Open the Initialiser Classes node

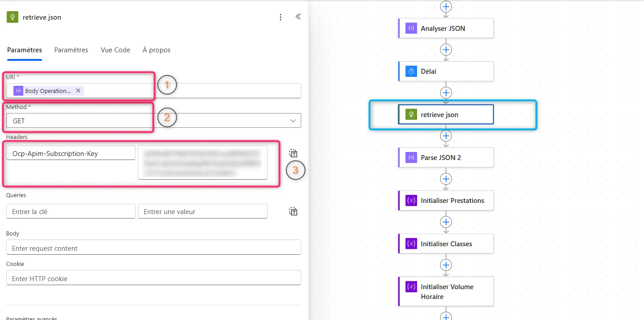pos(446,244)
